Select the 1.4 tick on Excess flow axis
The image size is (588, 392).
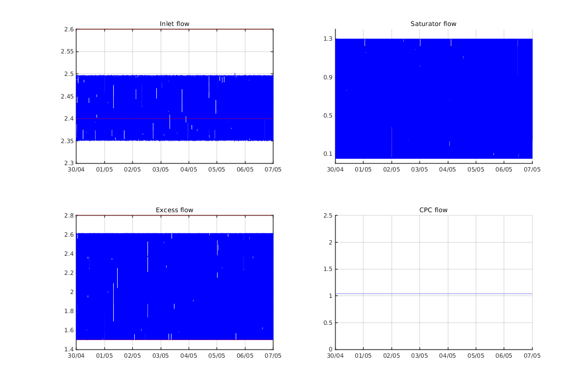(x=69, y=349)
